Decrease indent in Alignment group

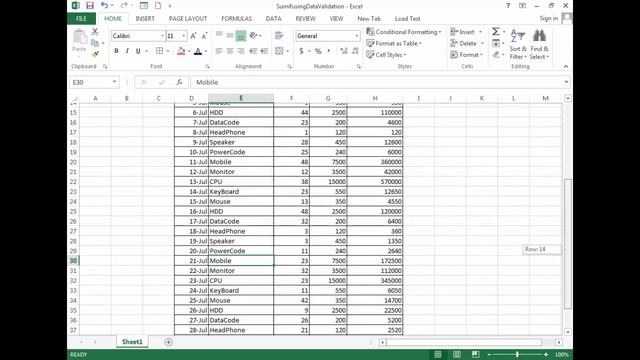[253, 51]
